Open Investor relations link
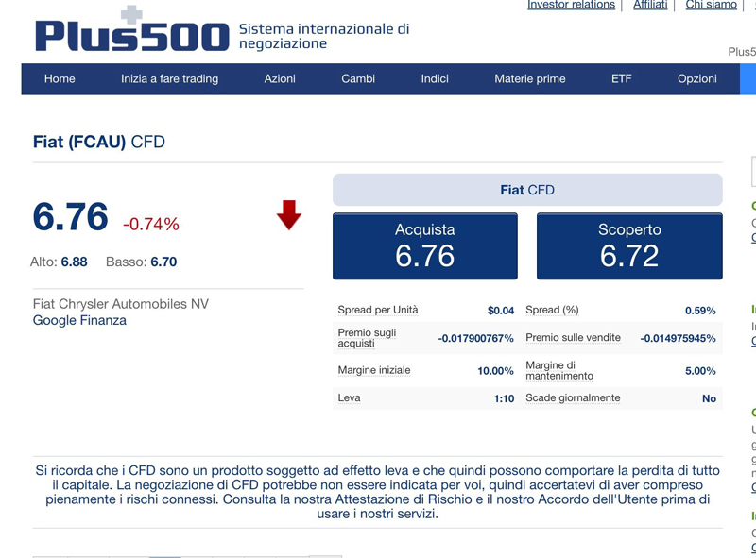This screenshot has height=558, width=756. click(x=572, y=5)
